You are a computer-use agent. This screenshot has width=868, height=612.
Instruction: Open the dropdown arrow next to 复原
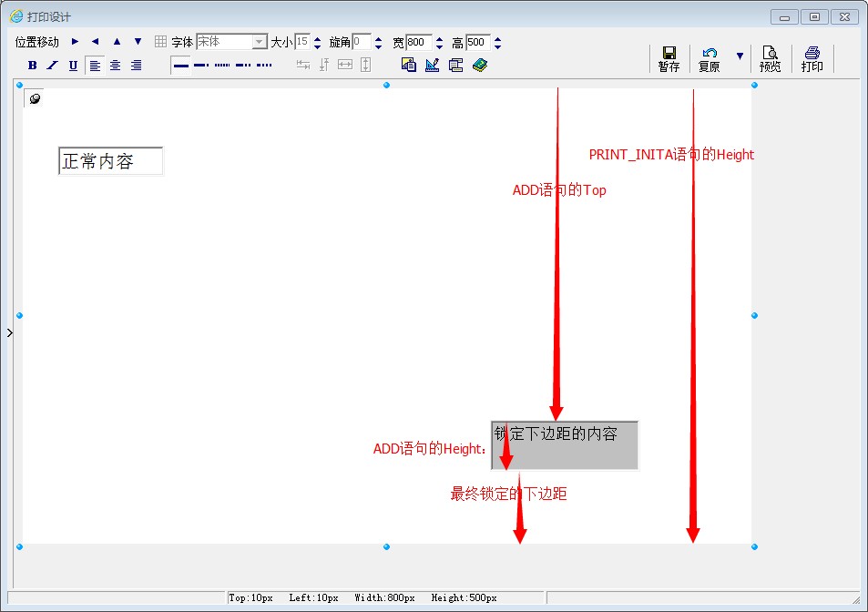pyautogui.click(x=740, y=56)
